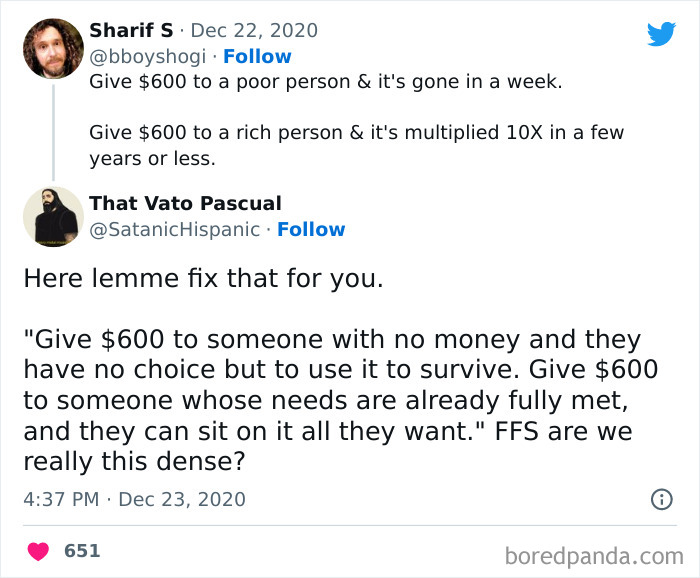
Task: Click the "gone in a week" tweet line
Action: click(x=326, y=81)
